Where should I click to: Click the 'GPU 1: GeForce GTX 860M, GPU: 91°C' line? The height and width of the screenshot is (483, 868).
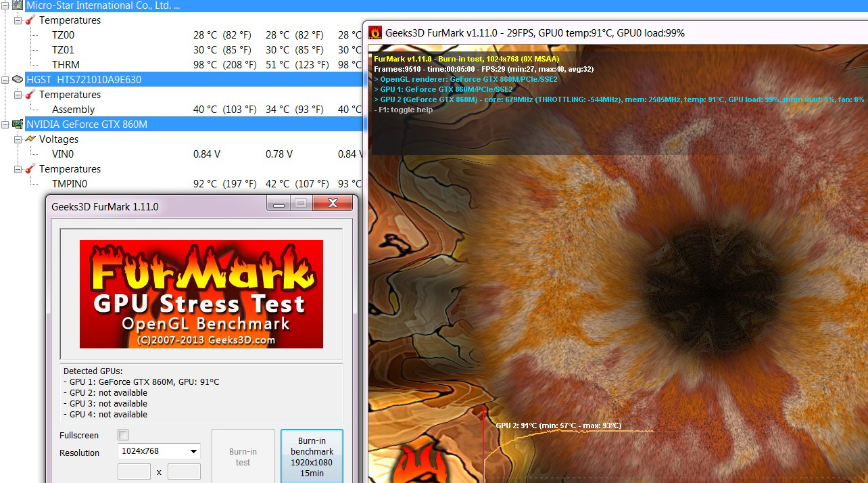point(141,382)
